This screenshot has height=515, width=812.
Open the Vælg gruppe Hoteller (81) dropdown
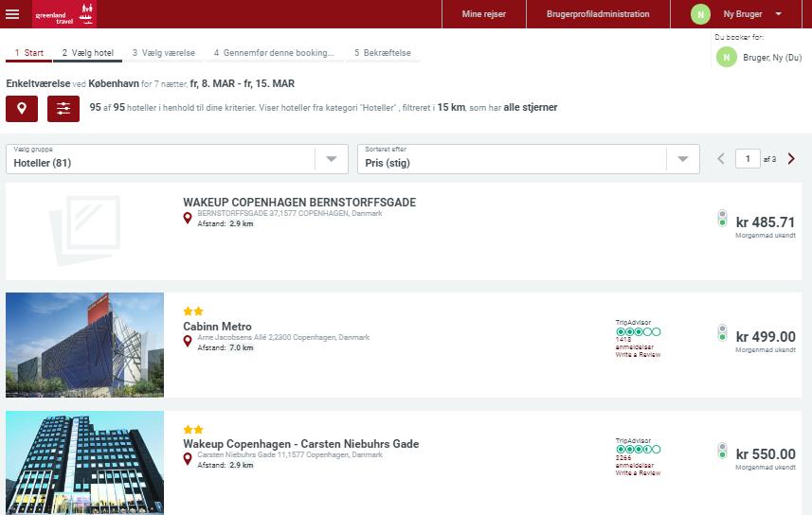tap(176, 159)
